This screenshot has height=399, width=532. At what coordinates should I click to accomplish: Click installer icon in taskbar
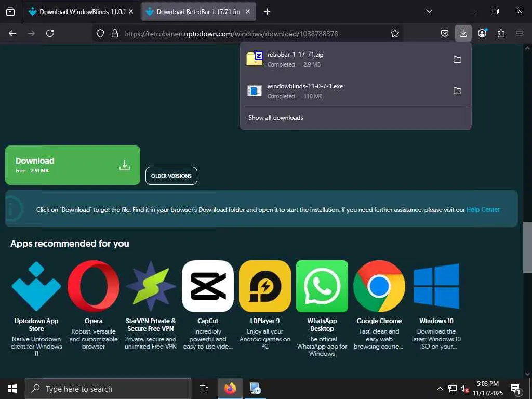(255, 389)
